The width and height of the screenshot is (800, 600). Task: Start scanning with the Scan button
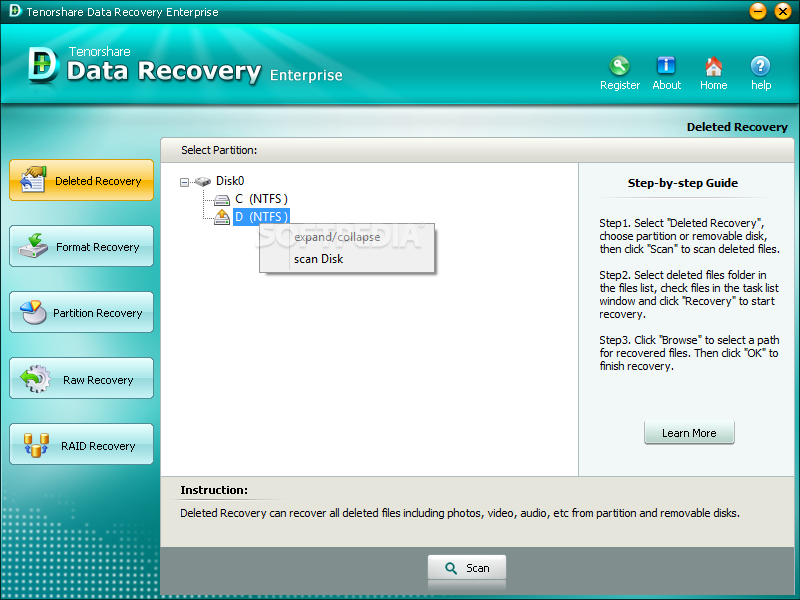467,568
